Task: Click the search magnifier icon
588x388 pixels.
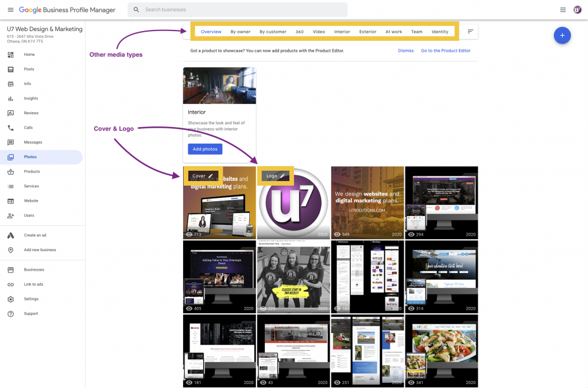Action: pos(136,10)
